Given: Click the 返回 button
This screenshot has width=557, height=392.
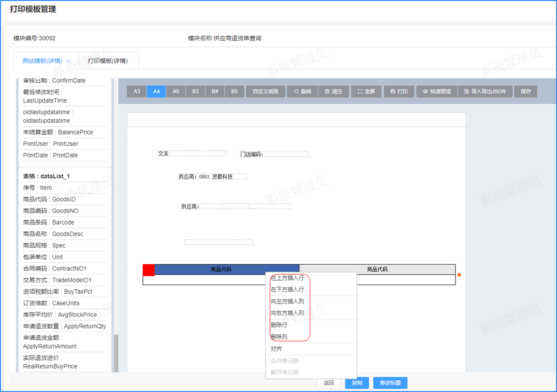Looking at the screenshot, I should coord(329,383).
